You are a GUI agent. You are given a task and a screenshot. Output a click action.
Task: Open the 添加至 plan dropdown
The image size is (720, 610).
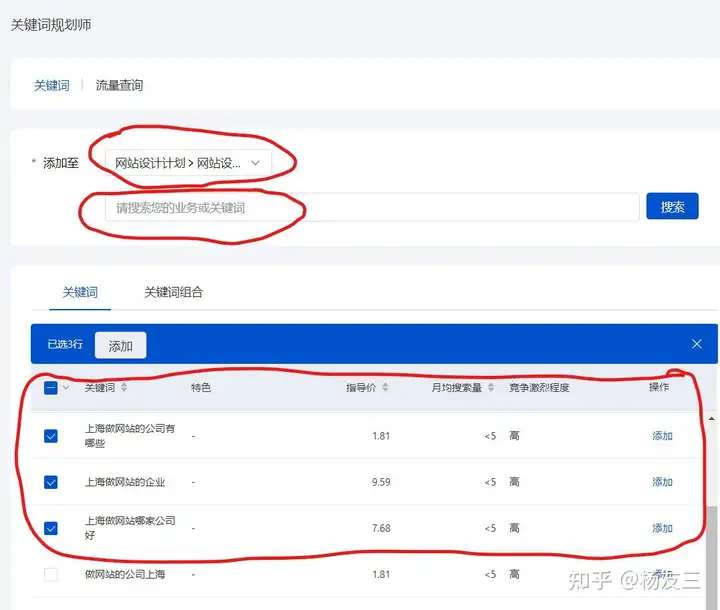pos(188,163)
